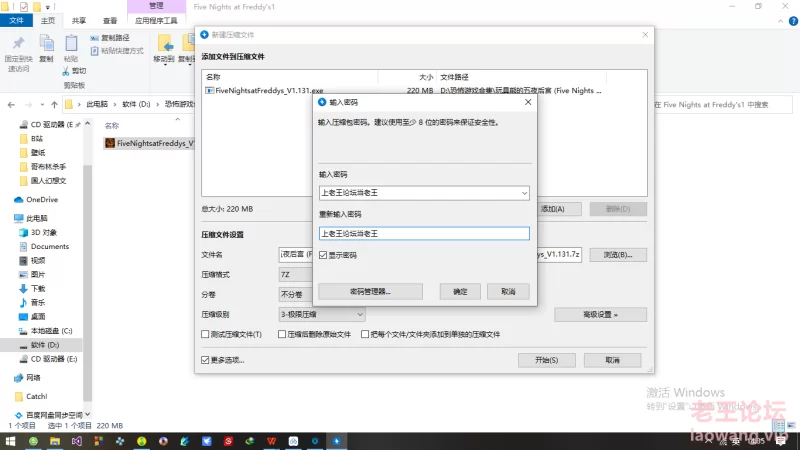Click the Pin to Quick access icon
800x450 pixels.
point(19,44)
